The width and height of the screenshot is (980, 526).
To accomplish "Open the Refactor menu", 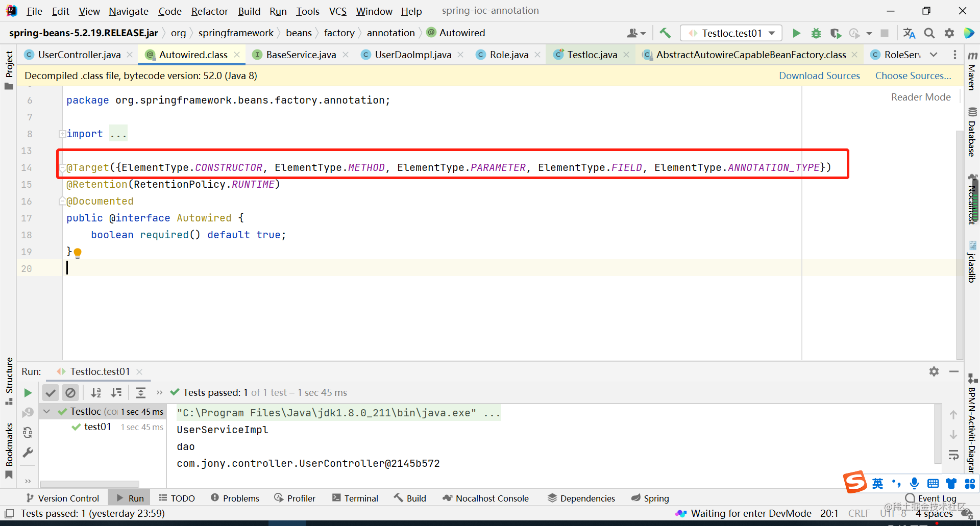I will (x=209, y=11).
